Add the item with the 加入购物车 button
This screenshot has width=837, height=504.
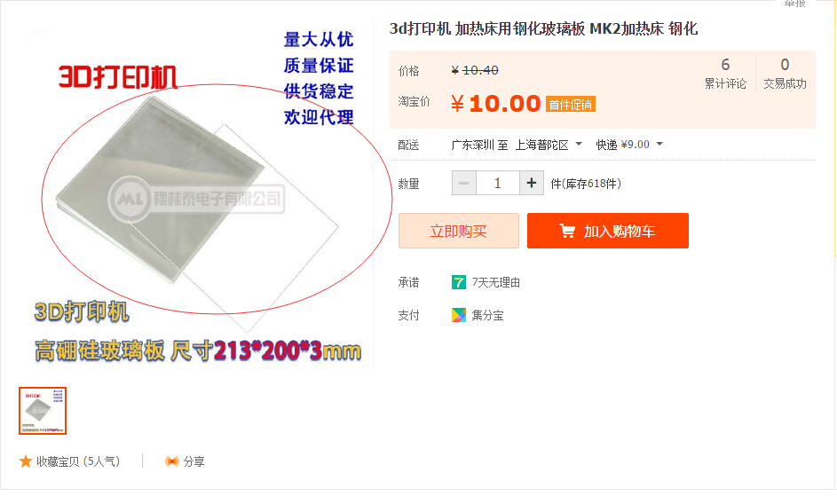coord(607,231)
